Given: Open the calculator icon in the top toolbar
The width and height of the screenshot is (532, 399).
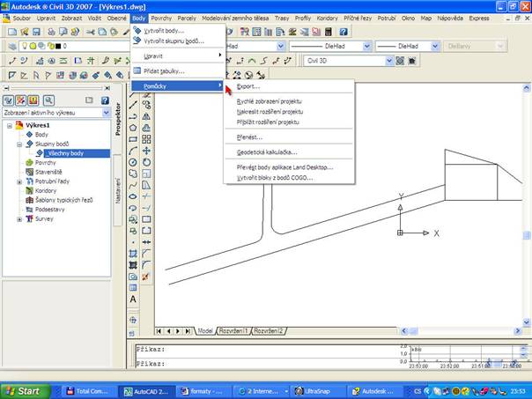Looking at the screenshot, I should [x=328, y=32].
